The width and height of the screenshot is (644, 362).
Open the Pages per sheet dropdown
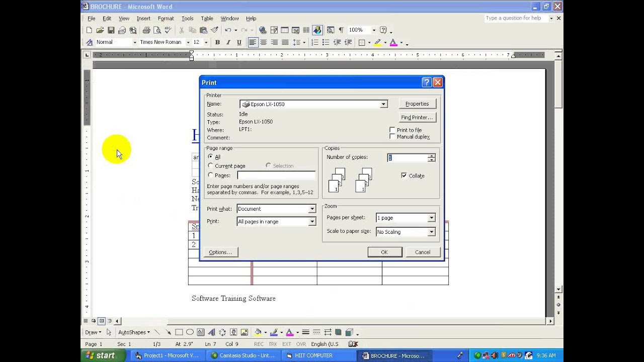click(x=431, y=218)
